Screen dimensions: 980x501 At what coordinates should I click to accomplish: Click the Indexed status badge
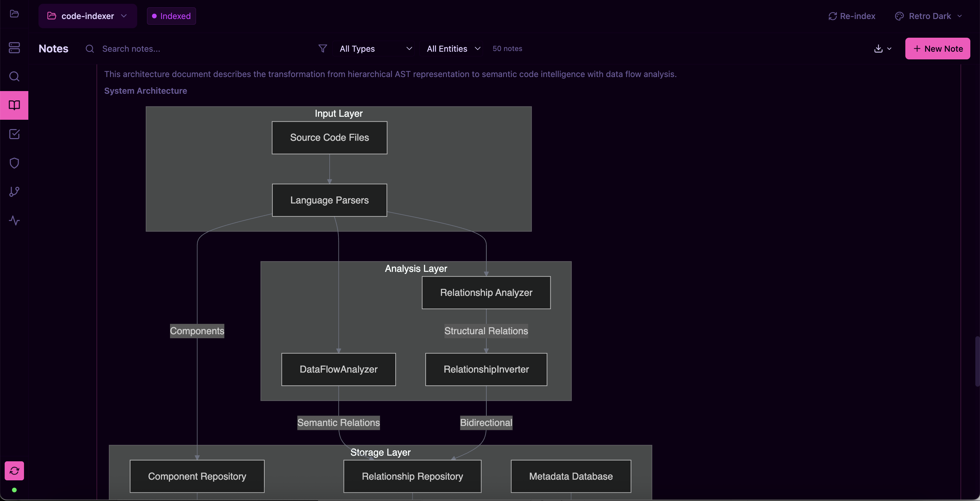pyautogui.click(x=171, y=16)
